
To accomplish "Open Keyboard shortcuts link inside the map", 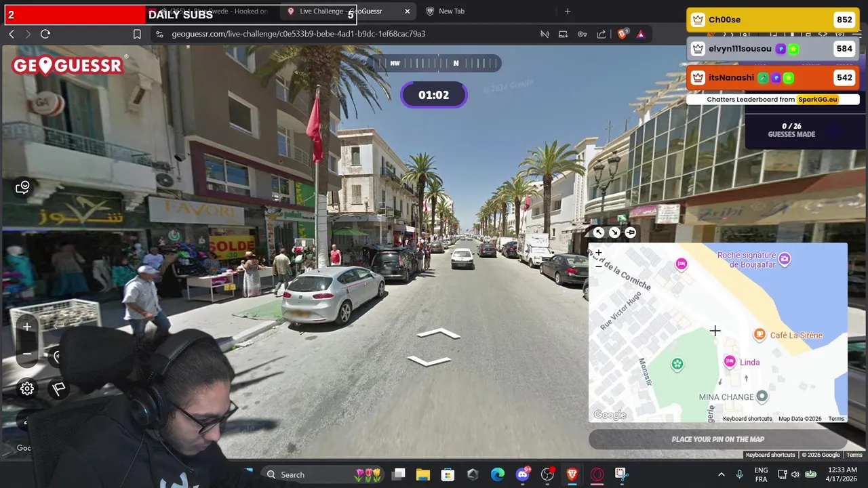I will [x=747, y=419].
